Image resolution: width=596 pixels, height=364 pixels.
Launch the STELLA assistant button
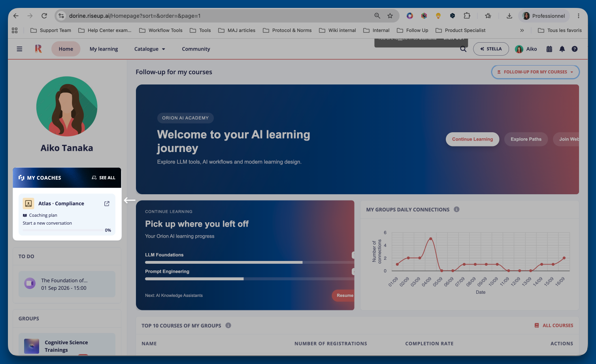tap(491, 49)
